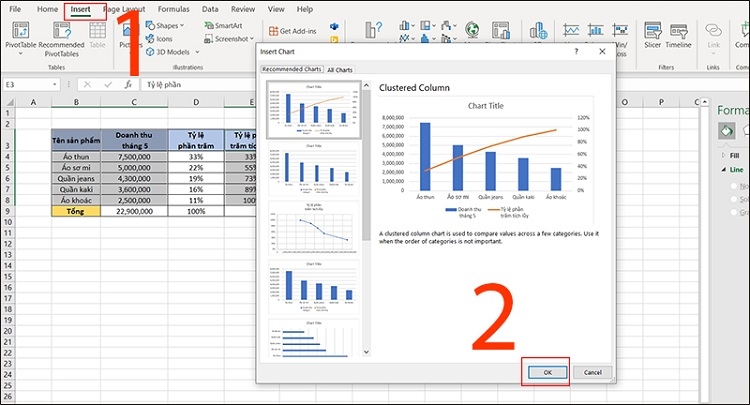Select the Fill & Line paint bucket icon
This screenshot has width=750, height=405.
[x=728, y=131]
